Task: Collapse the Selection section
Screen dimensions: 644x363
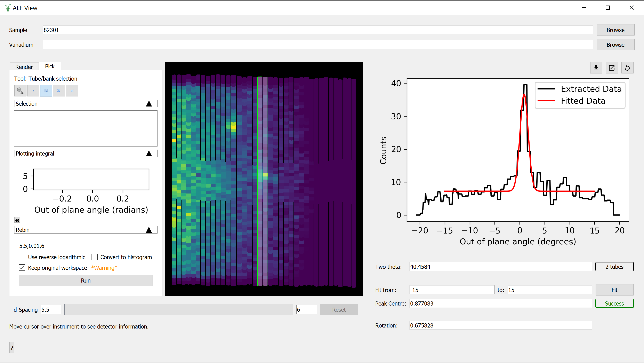Action: 149,104
